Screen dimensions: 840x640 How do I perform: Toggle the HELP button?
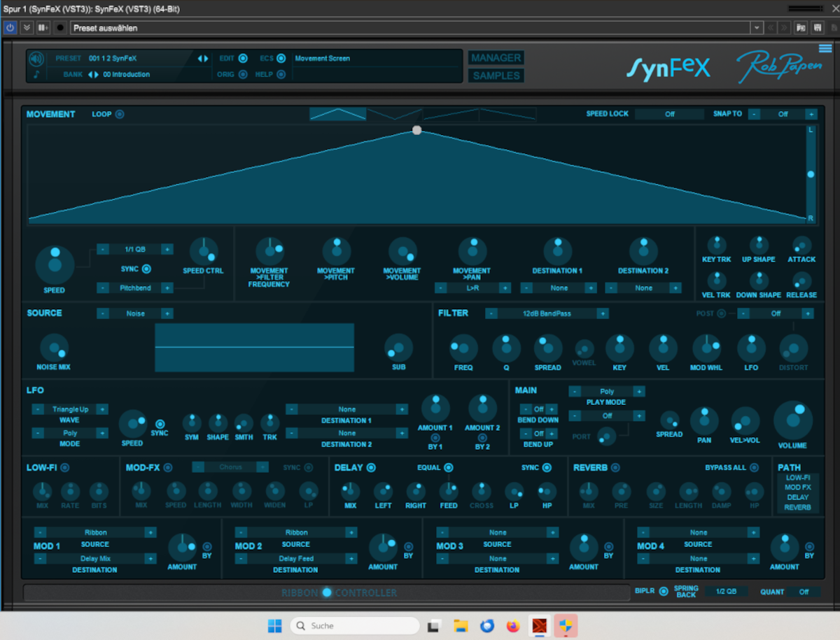(281, 74)
